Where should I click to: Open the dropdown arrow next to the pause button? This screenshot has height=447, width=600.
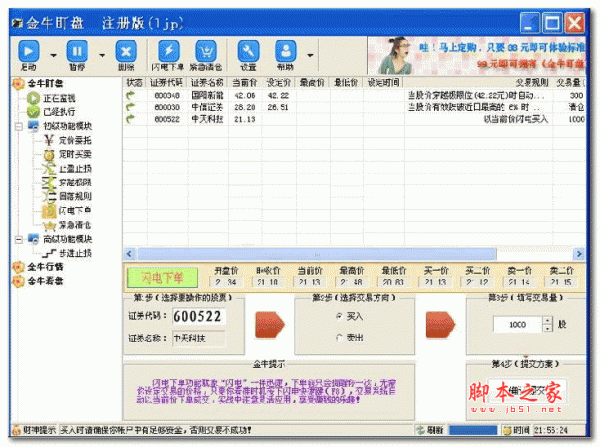tap(102, 55)
